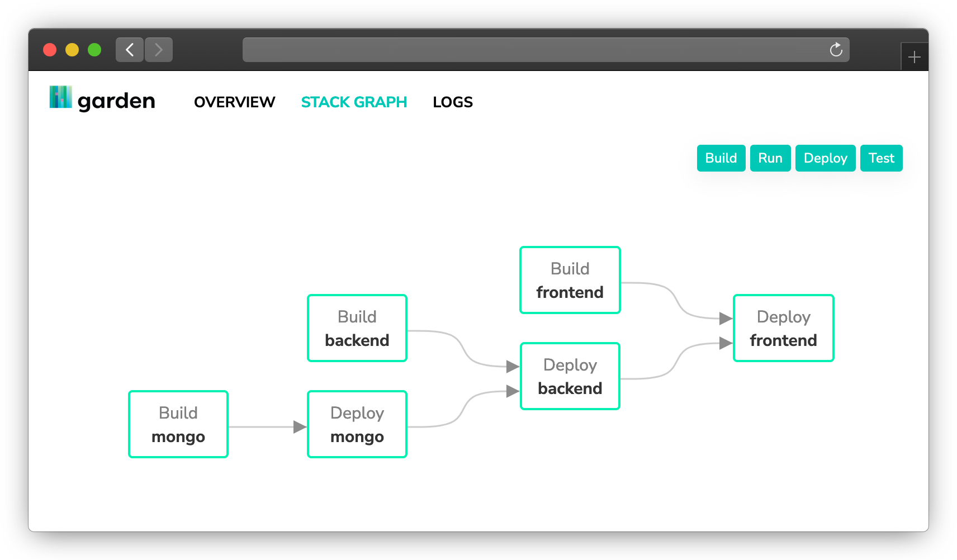This screenshot has height=560, width=957.
Task: Click the browser forward arrow
Action: point(159,50)
